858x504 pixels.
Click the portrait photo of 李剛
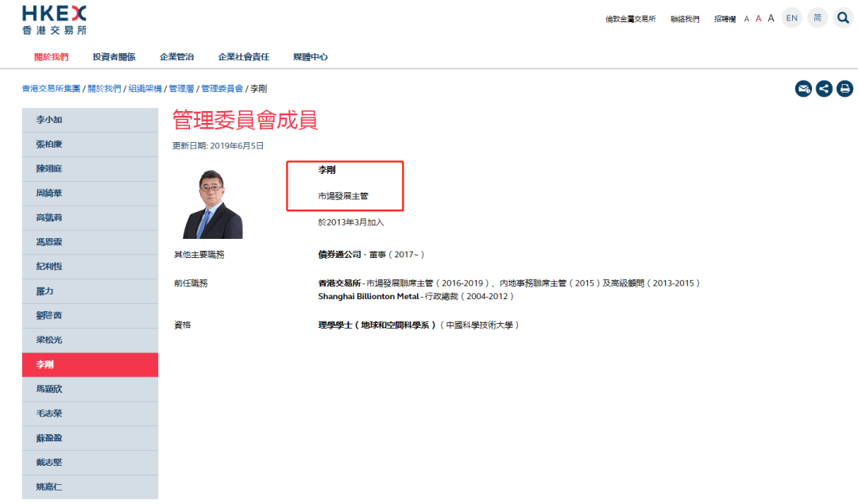click(212, 204)
